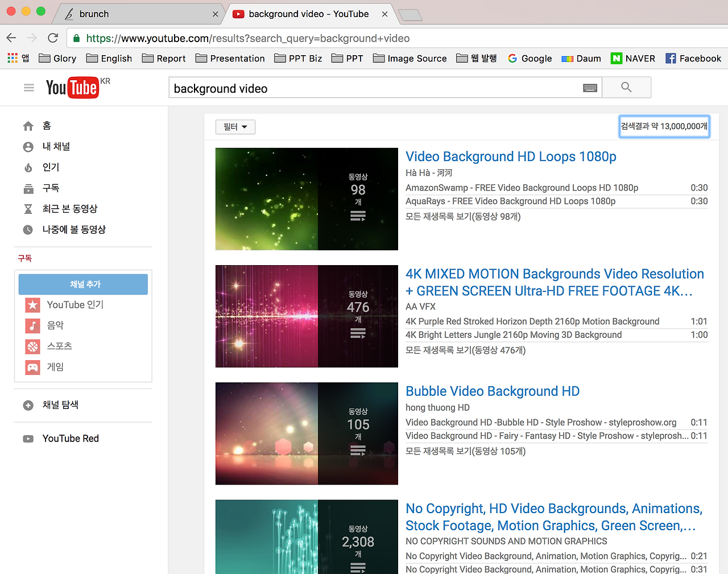This screenshot has width=728, height=574.
Task: Click the secure lock icon in address bar
Action: [76, 38]
